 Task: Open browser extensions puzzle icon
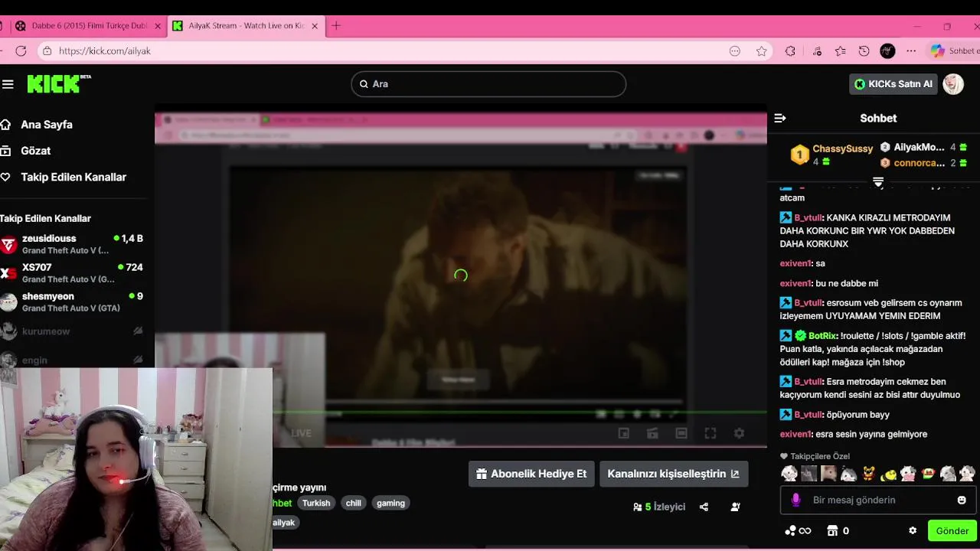tap(790, 51)
